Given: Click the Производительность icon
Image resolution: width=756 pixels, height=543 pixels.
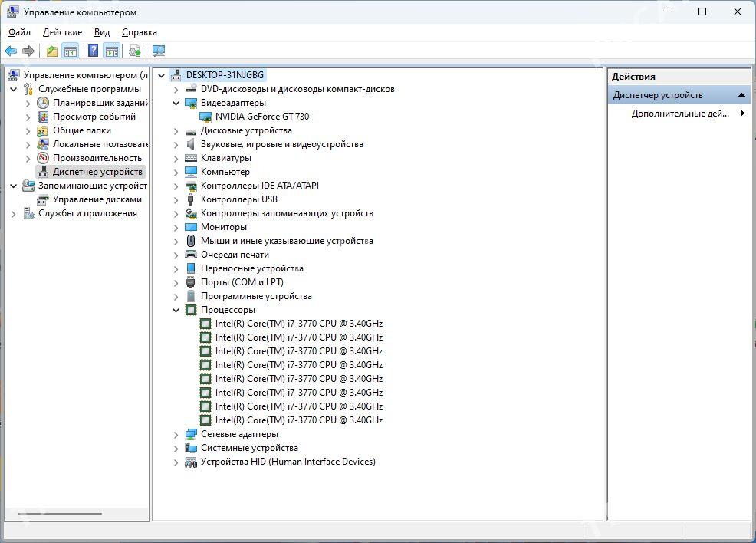Looking at the screenshot, I should 43,158.
